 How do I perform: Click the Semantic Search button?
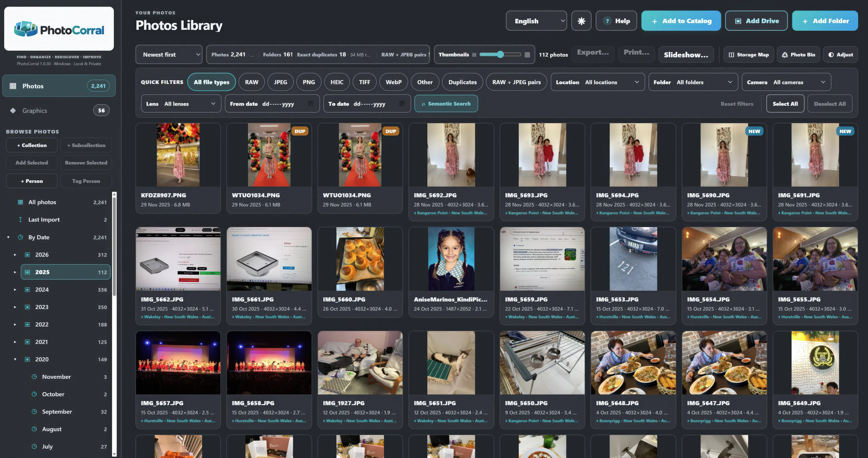pos(446,104)
